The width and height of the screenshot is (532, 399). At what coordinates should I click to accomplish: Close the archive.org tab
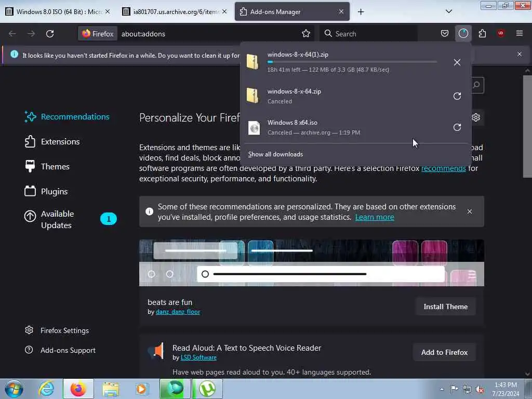[x=224, y=11]
